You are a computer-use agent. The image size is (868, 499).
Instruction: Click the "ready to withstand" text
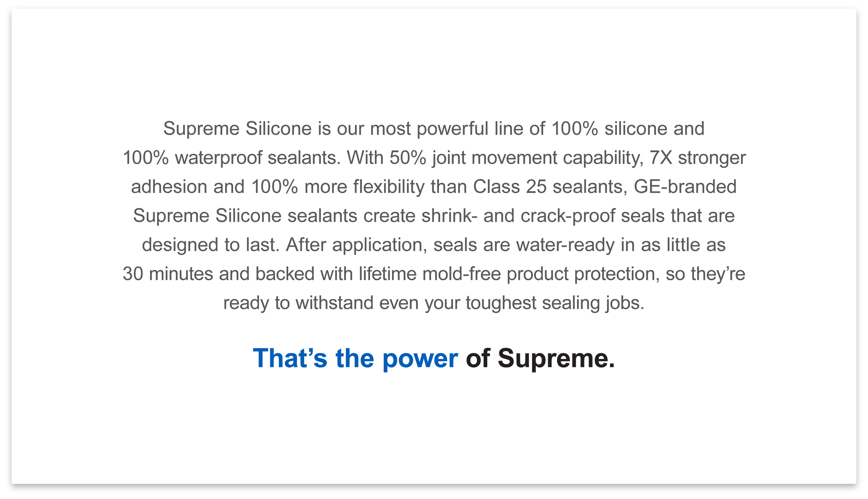point(298,303)
